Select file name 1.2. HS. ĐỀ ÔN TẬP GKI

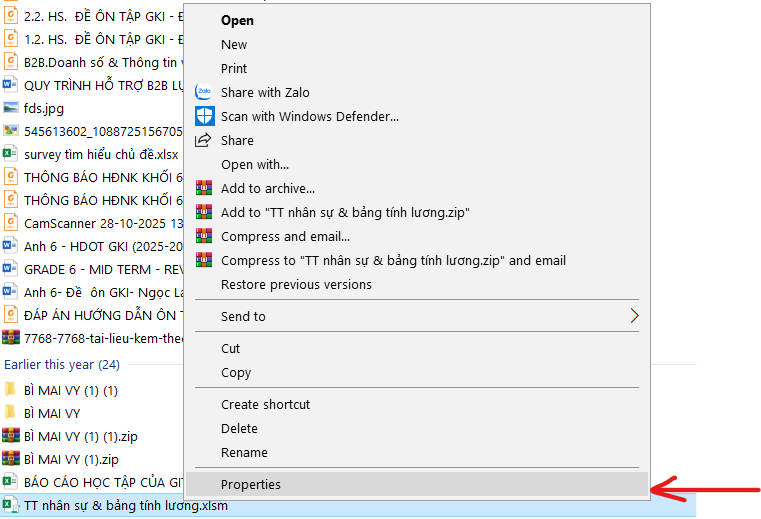[103, 39]
